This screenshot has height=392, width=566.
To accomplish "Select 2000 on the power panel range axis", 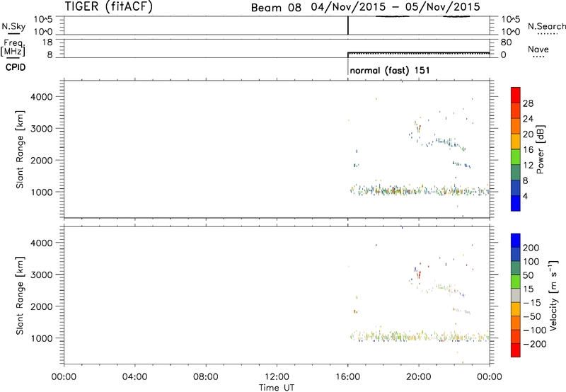I will click(41, 160).
